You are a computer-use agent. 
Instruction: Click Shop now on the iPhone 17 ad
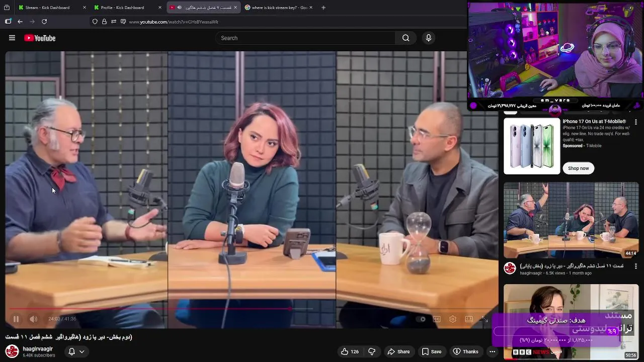578,168
